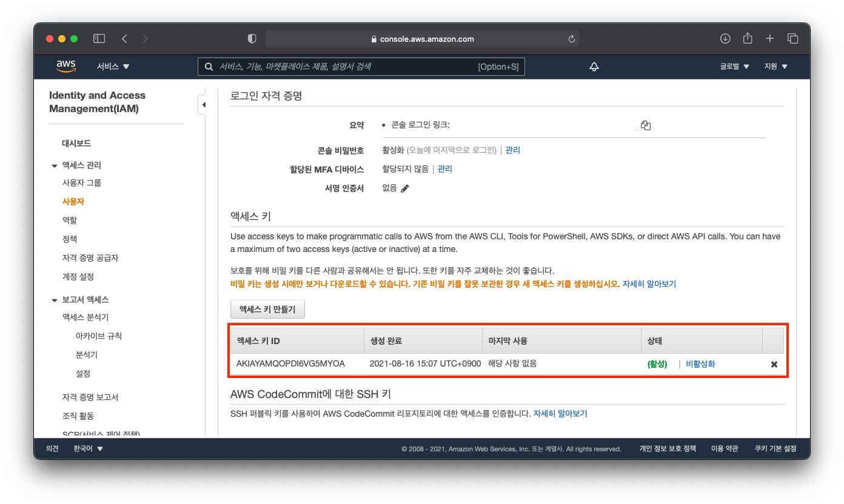Viewport: 844px width, 504px height.
Task: Open 자격 증명 보고서 in sidebar
Action: pyautogui.click(x=90, y=397)
